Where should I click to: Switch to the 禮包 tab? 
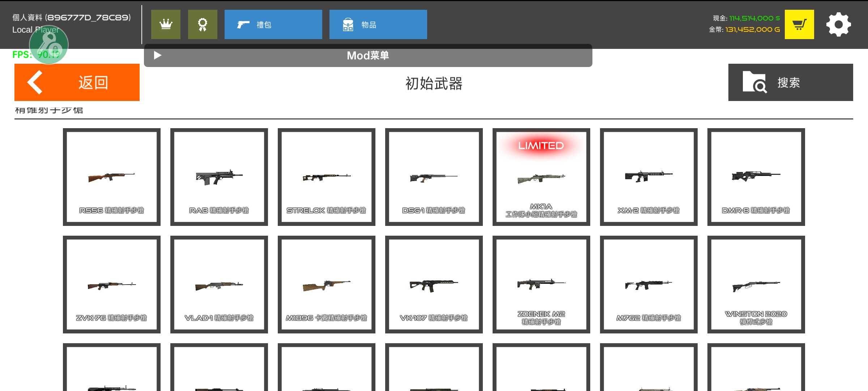(x=273, y=25)
